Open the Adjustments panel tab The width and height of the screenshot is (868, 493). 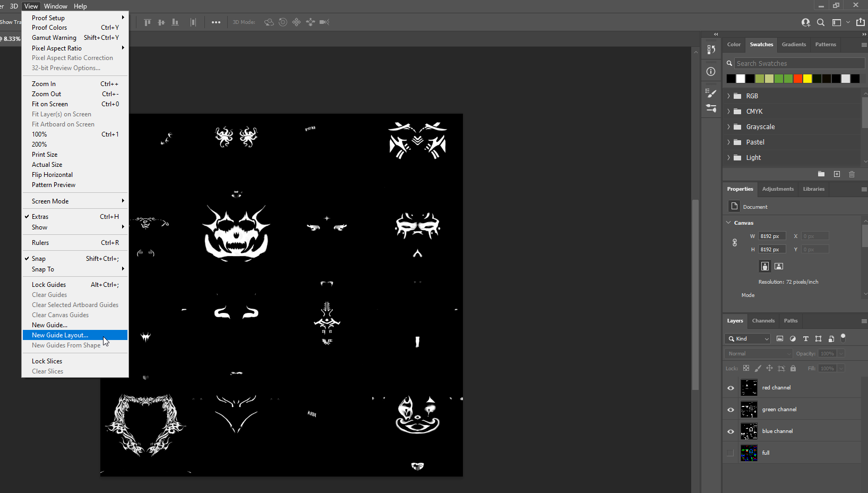[x=778, y=189]
